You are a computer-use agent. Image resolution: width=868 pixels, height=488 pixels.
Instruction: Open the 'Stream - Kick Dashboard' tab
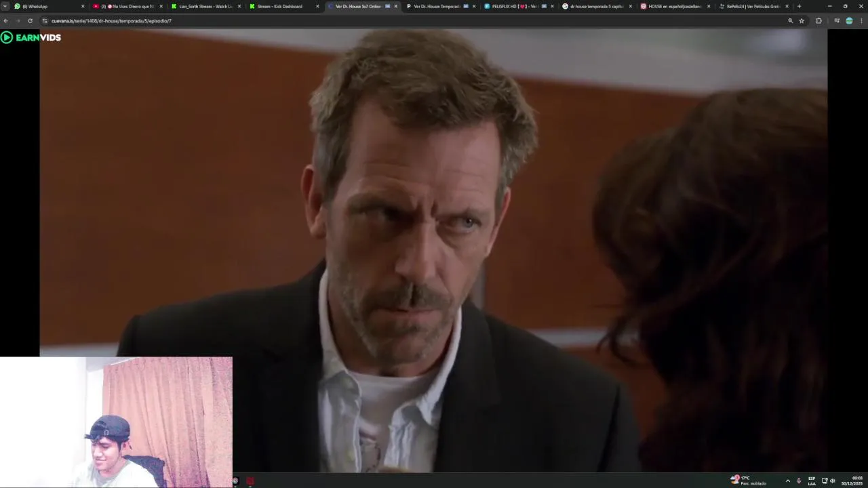283,6
